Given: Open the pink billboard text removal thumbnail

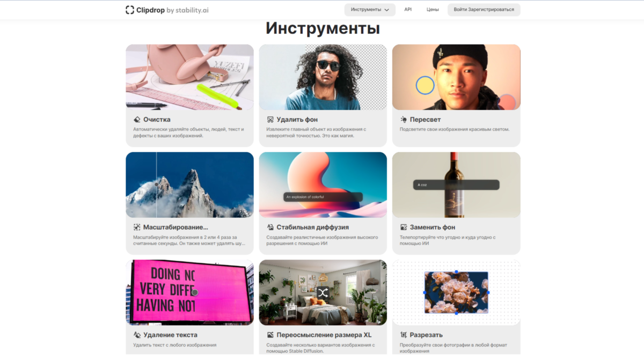Looking at the screenshot, I should (189, 293).
